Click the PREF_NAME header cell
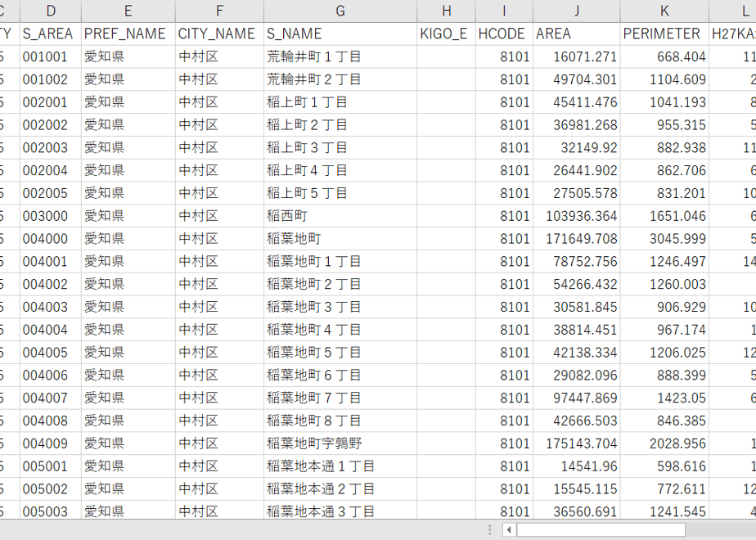This screenshot has width=756, height=540. click(x=128, y=34)
